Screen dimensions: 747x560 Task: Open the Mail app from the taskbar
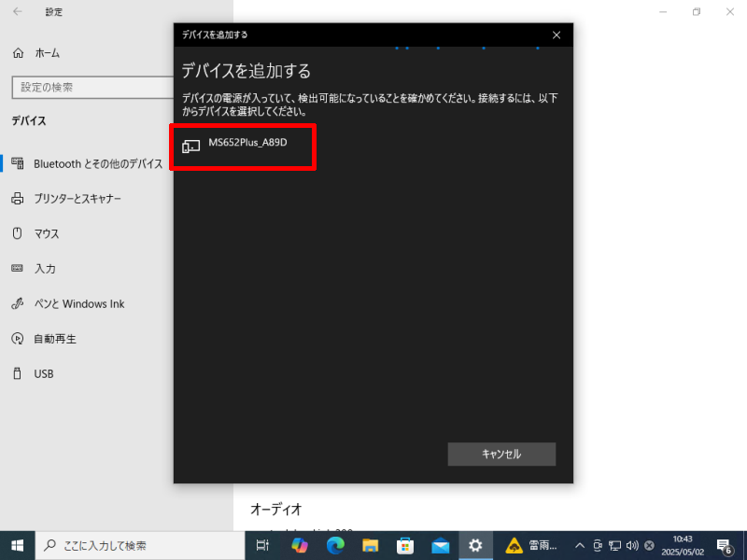point(441,546)
